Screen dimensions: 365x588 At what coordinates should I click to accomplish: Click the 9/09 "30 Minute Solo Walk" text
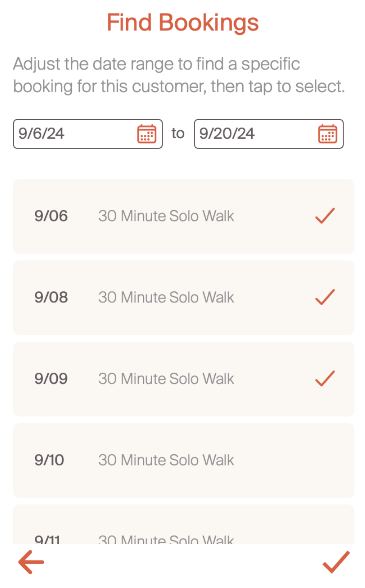pos(166,378)
